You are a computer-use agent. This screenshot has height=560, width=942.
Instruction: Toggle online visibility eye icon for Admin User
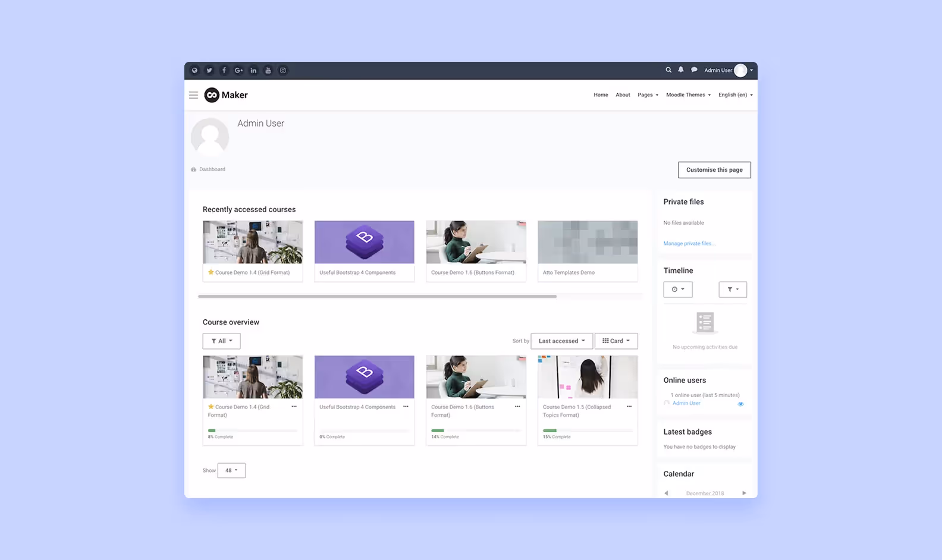(x=740, y=404)
